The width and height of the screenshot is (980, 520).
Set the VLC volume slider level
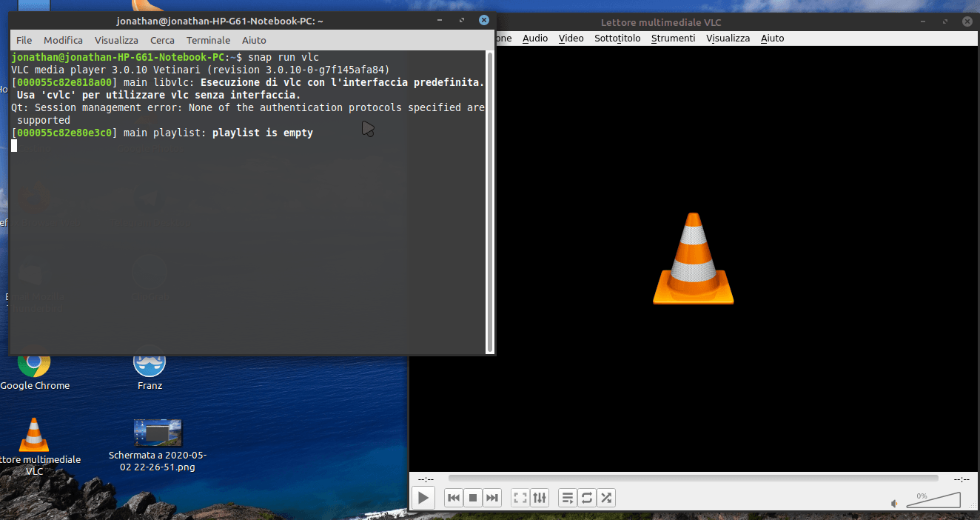pos(933,500)
